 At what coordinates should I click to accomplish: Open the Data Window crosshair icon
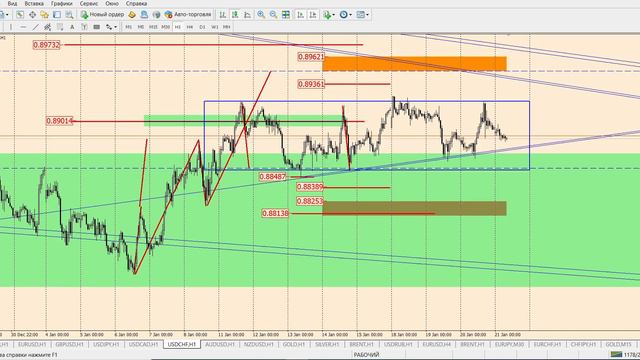pos(32,15)
